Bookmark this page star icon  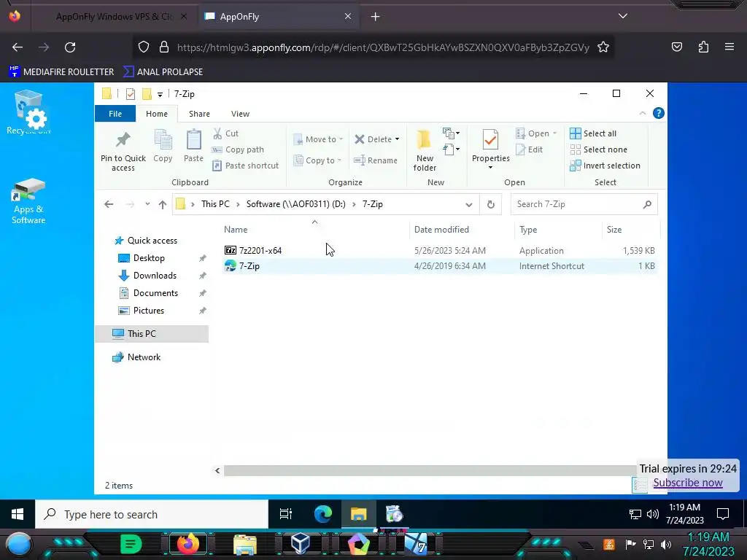[603, 47]
